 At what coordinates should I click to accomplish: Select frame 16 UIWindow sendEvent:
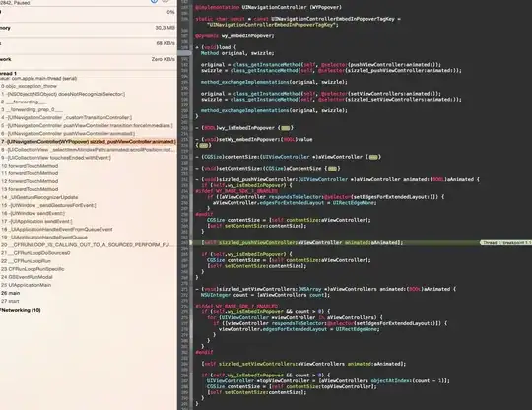pyautogui.click(x=33, y=213)
